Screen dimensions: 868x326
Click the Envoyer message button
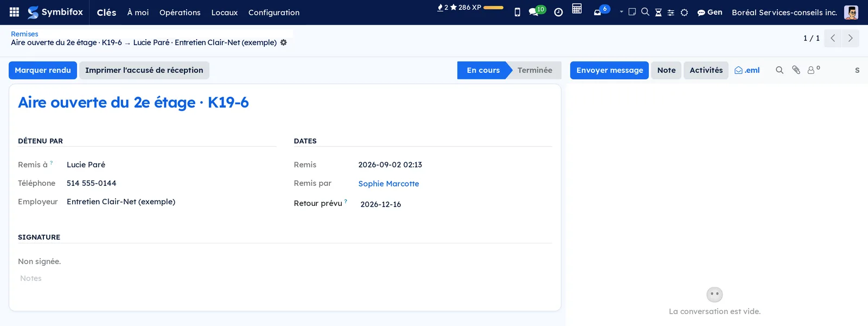609,70
